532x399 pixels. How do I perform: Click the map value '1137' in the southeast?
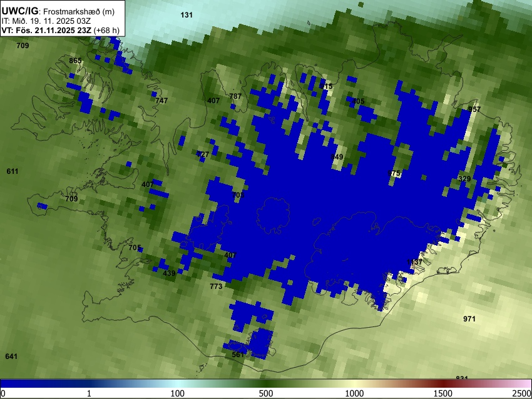[414, 262]
